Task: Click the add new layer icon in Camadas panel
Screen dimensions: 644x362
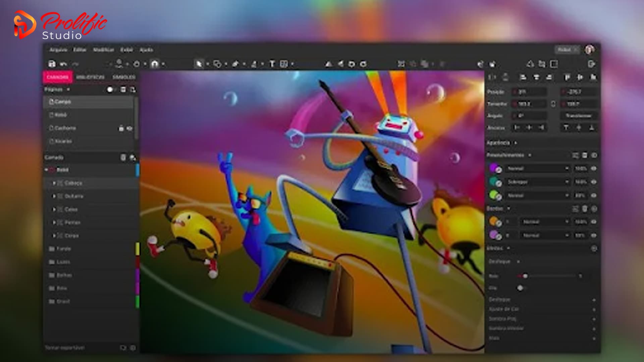Action: (x=133, y=158)
